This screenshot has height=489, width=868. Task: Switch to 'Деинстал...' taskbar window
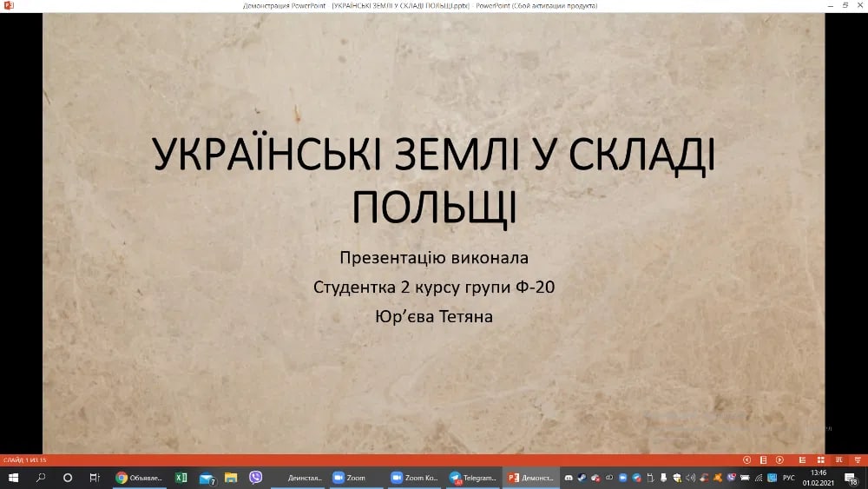299,478
